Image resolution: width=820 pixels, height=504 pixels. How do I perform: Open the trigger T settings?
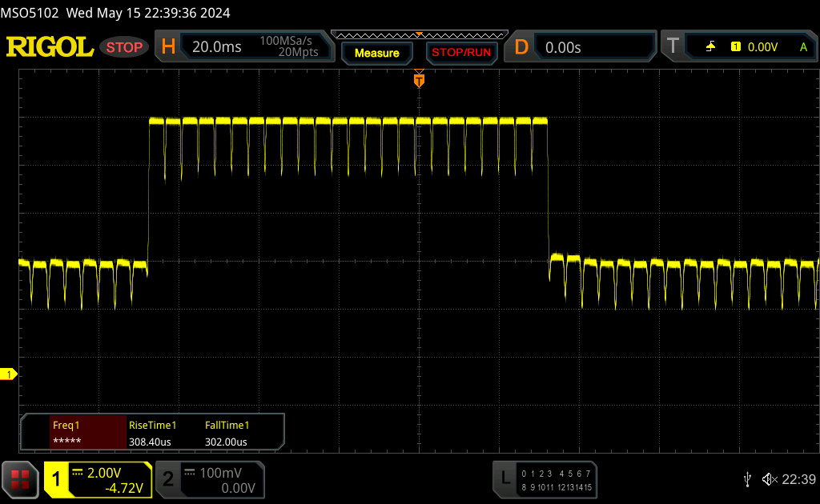(x=673, y=46)
